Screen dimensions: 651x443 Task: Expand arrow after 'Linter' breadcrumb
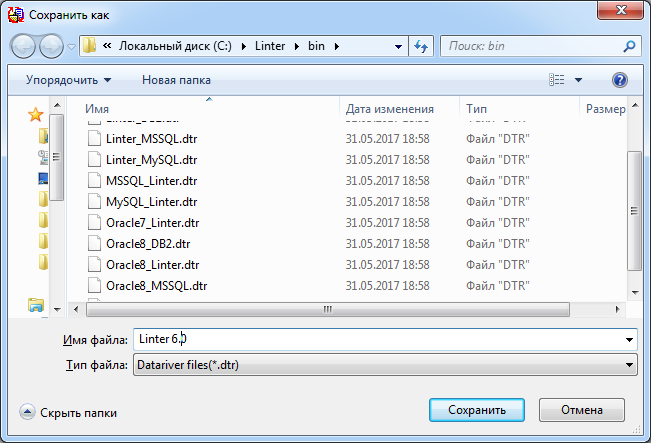[x=297, y=46]
